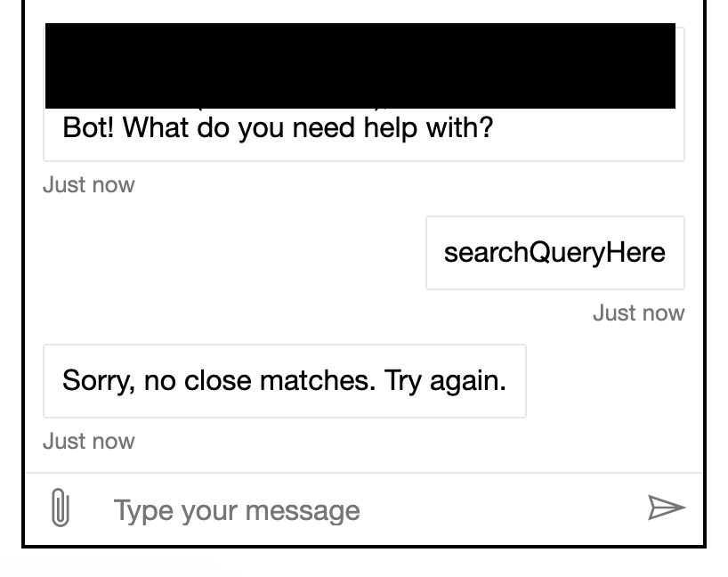Click the 'Just now' label below the error reply
This screenshot has width=728, height=577.
pos(88,441)
